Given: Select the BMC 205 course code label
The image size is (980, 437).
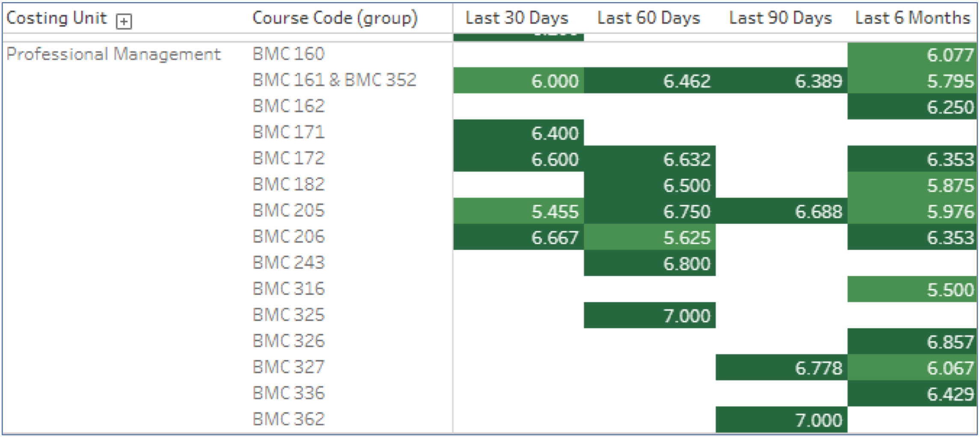Looking at the screenshot, I should 288,211.
